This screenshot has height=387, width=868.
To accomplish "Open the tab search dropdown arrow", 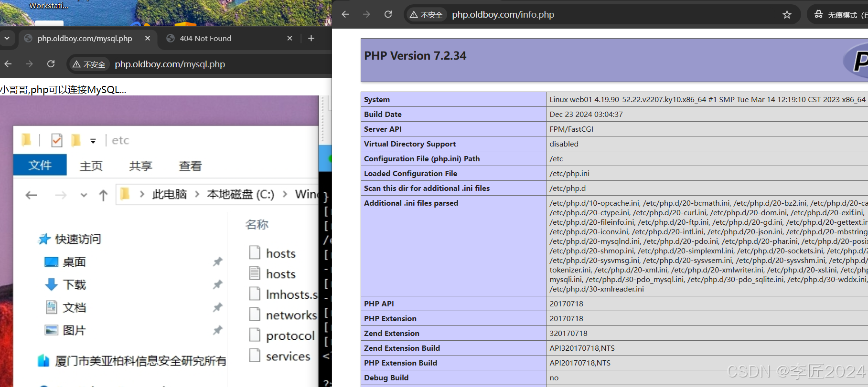I will pos(7,38).
